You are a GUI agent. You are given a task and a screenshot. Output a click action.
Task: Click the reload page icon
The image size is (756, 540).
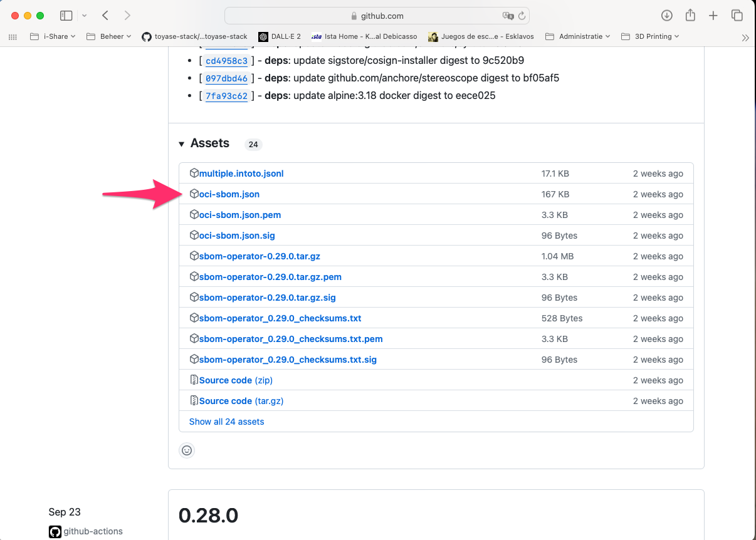pyautogui.click(x=522, y=16)
